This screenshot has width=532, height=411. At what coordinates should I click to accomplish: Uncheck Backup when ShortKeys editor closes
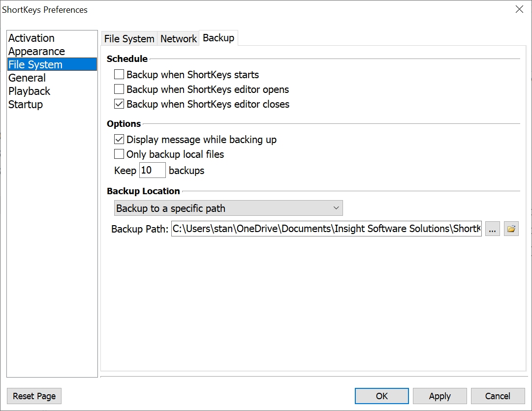[x=119, y=104]
